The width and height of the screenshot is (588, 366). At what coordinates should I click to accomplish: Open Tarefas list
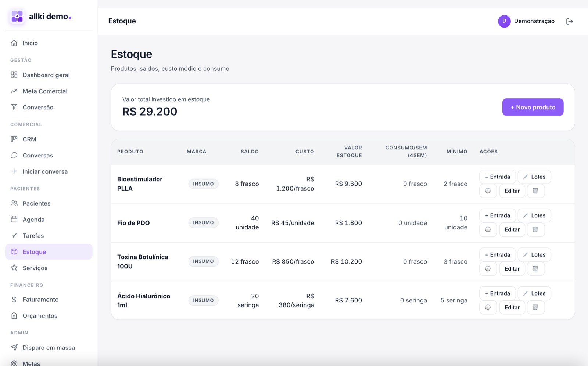point(49,236)
